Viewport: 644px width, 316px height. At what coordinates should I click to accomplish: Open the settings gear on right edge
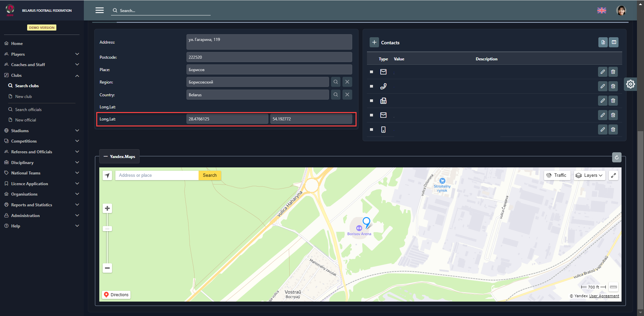[630, 84]
